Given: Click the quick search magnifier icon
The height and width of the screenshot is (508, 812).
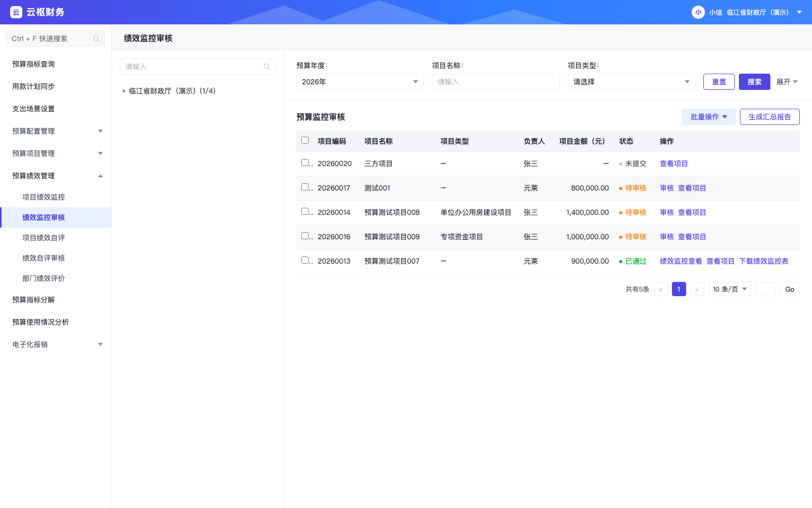Looking at the screenshot, I should pyautogui.click(x=96, y=39).
